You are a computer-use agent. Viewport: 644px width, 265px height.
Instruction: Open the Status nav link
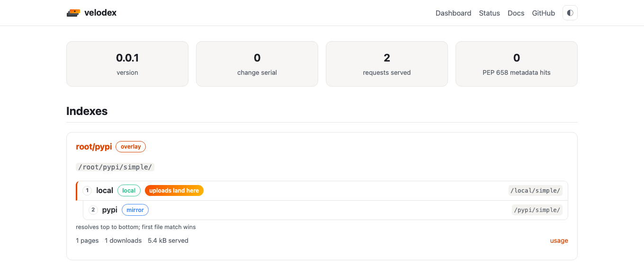489,13
